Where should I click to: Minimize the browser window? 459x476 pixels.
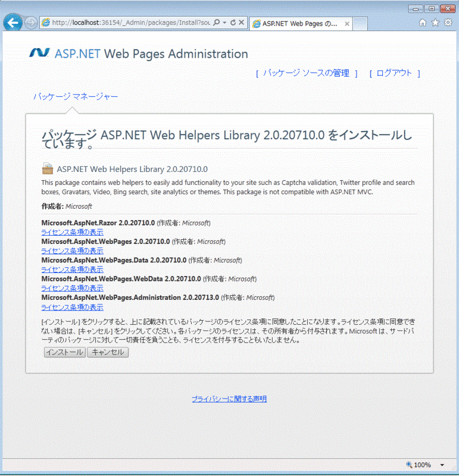coord(416,9)
